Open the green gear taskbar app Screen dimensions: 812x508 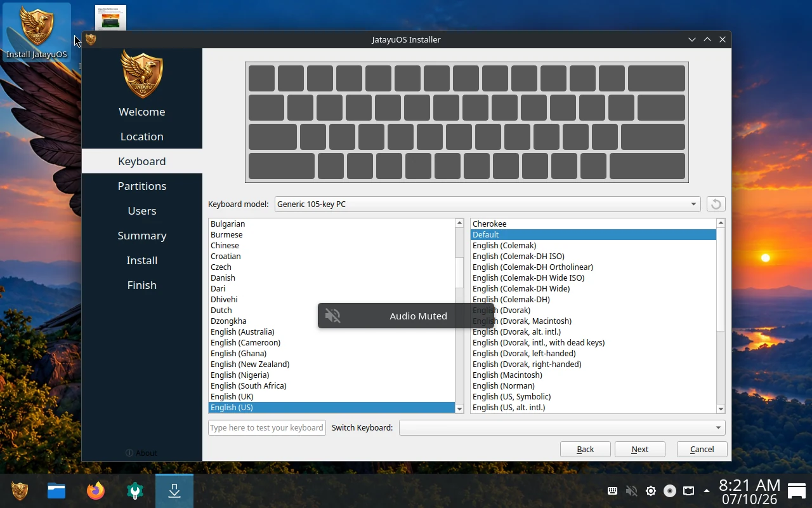tap(135, 491)
